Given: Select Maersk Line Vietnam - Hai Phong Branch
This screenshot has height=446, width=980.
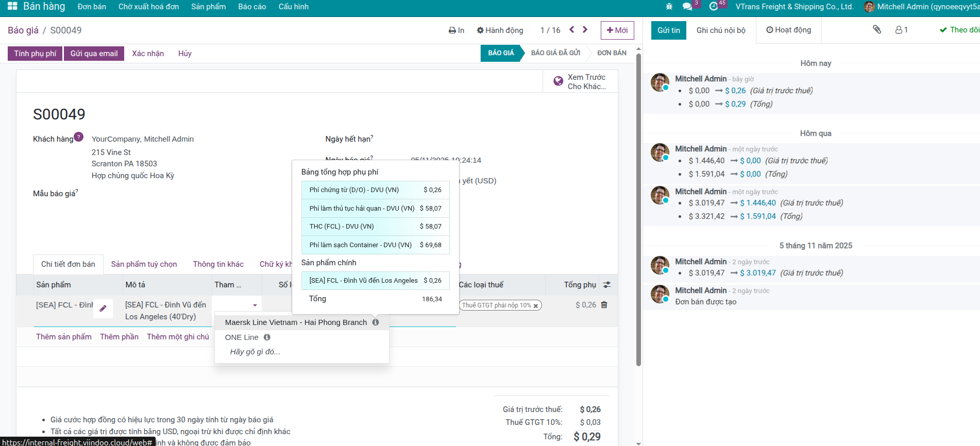Looking at the screenshot, I should (x=296, y=322).
